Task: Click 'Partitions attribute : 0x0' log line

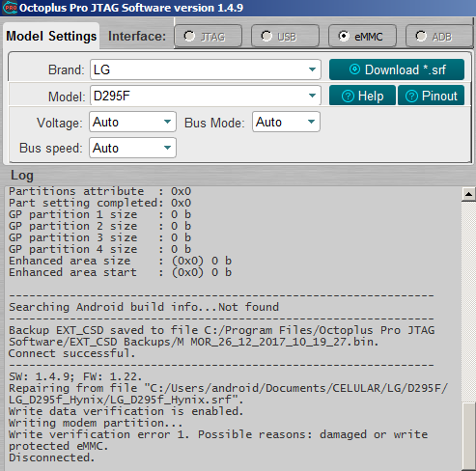Action: 99,191
